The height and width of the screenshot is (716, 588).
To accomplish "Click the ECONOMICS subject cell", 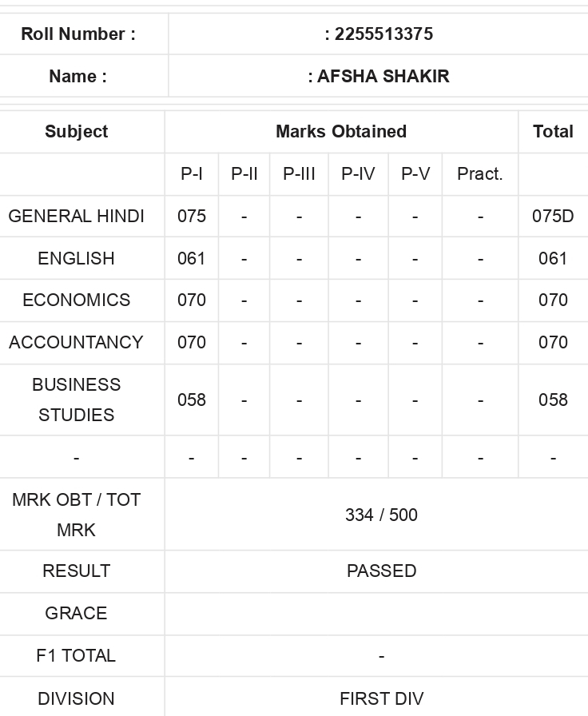I will (76, 300).
